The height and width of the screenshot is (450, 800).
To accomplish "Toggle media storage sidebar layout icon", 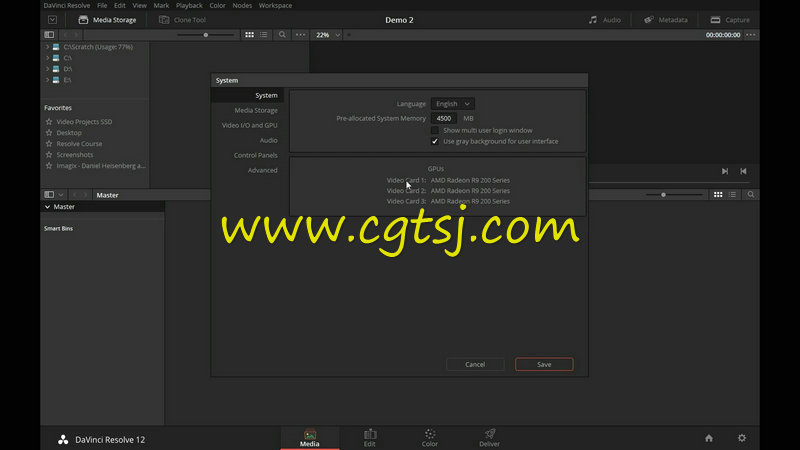I will [x=49, y=35].
